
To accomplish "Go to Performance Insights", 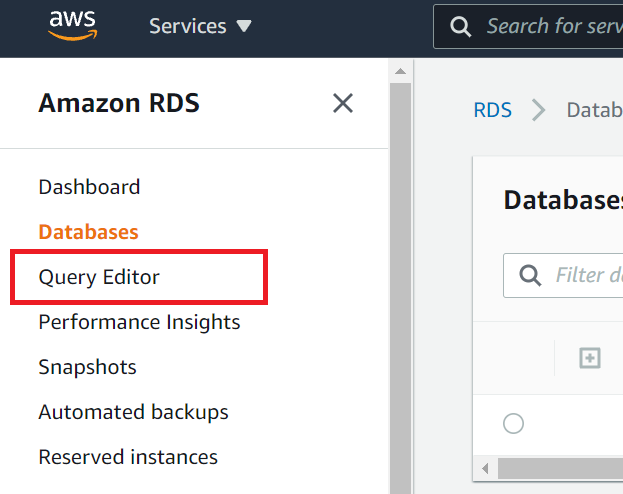I will tap(139, 322).
